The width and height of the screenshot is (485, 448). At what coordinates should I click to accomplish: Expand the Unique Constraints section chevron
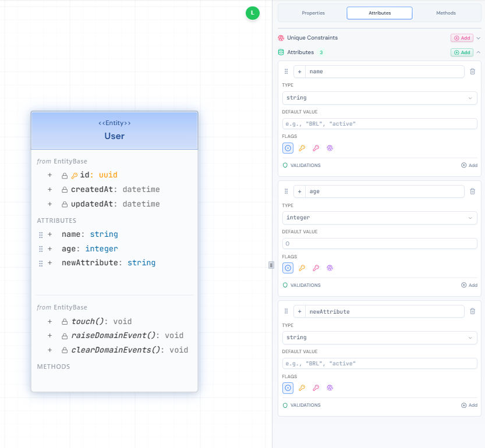coord(478,38)
